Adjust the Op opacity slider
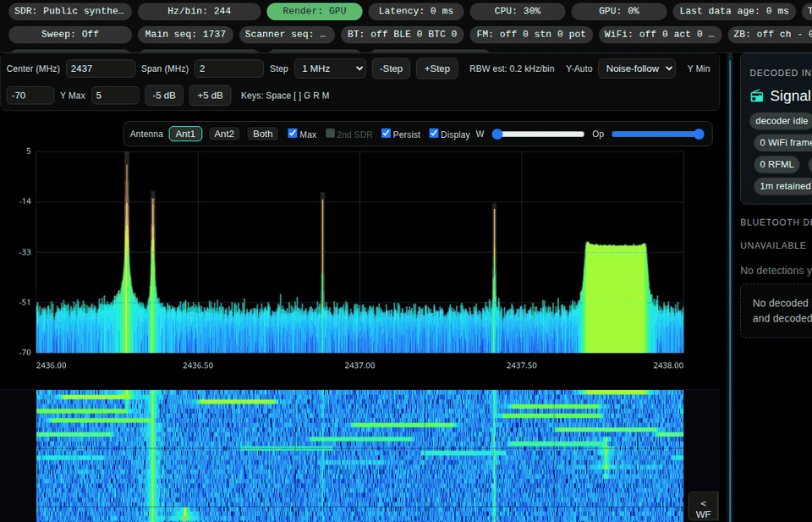The height and width of the screenshot is (522, 812). tap(658, 135)
